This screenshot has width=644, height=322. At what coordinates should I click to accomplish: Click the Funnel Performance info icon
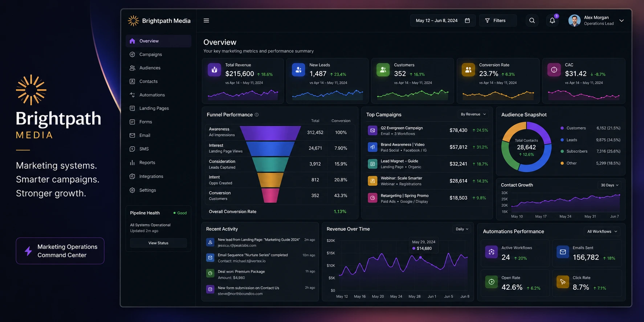(257, 115)
